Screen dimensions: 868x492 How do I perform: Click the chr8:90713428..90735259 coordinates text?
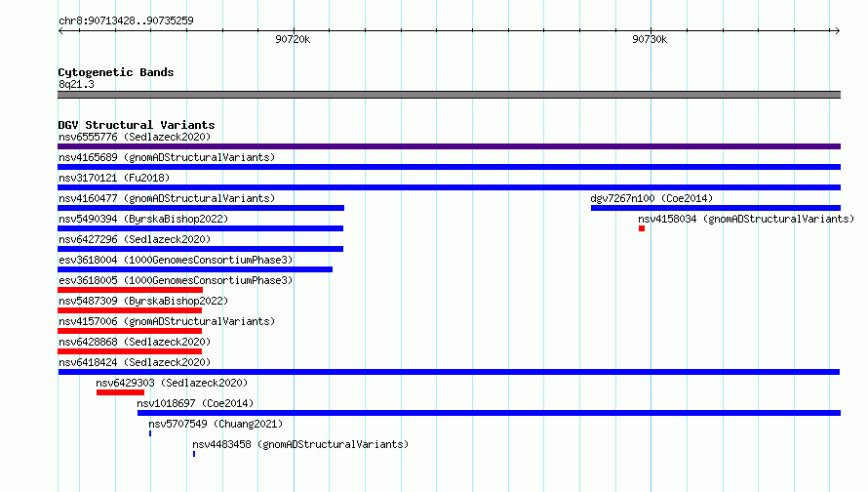point(126,20)
